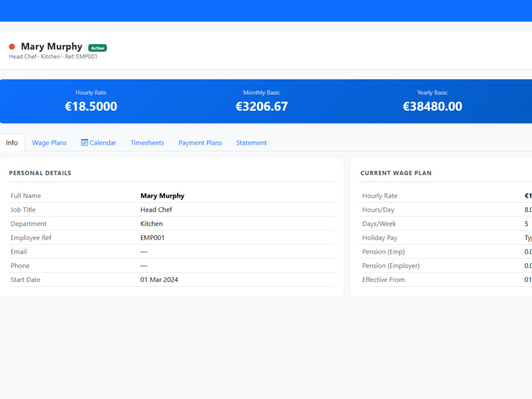The image size is (532, 399).
Task: Click the Start Date label
Action: 26,280
